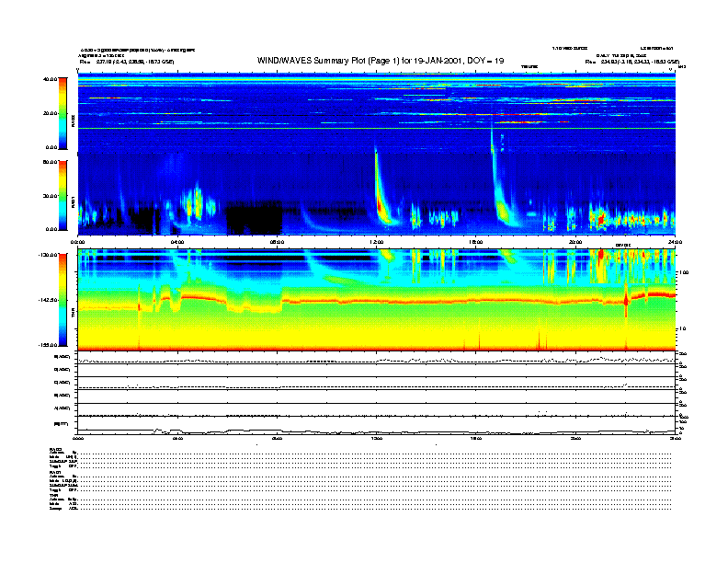The height and width of the screenshot is (563, 728).
Task: Click the RAD1 heading in the status rows
Action: pos(56,472)
